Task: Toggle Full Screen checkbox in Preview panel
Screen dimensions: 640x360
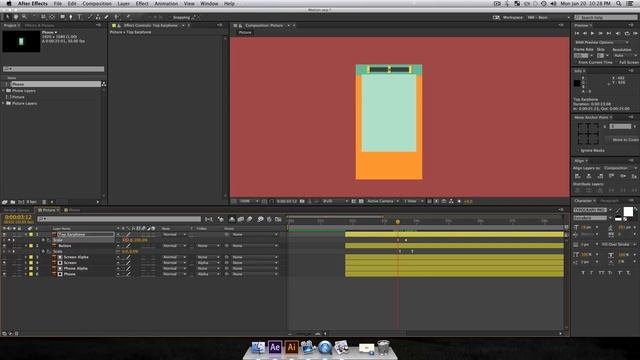Action: pos(616,62)
